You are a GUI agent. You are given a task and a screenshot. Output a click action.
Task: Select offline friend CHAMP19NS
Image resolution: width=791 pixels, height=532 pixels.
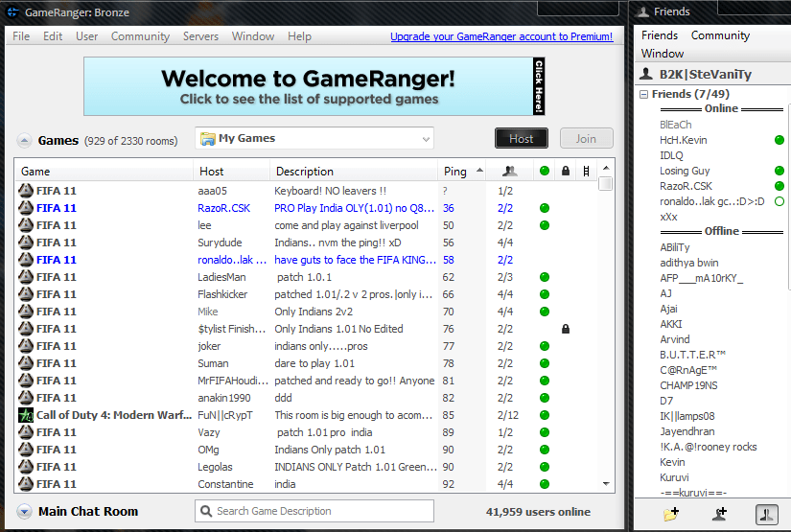coord(688,385)
